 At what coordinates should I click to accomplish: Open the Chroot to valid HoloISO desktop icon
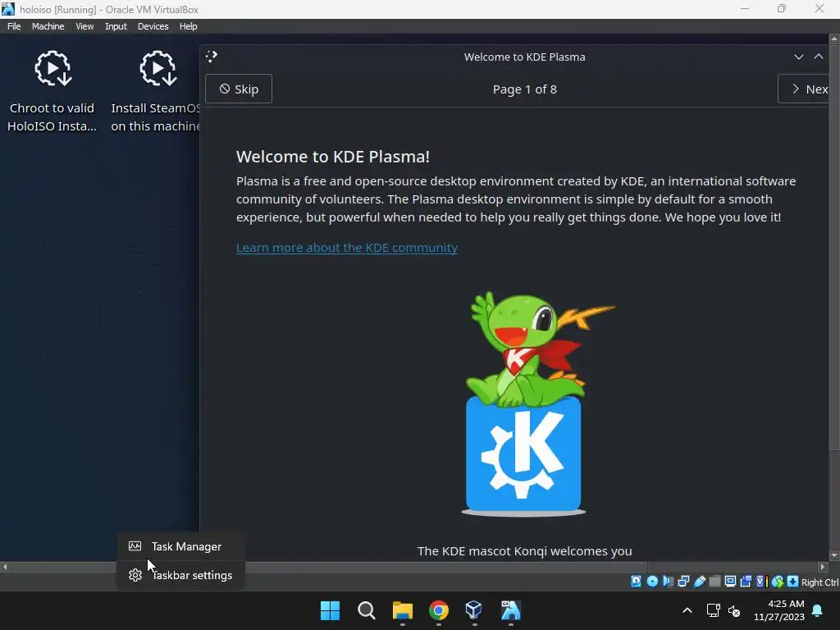coord(52,90)
